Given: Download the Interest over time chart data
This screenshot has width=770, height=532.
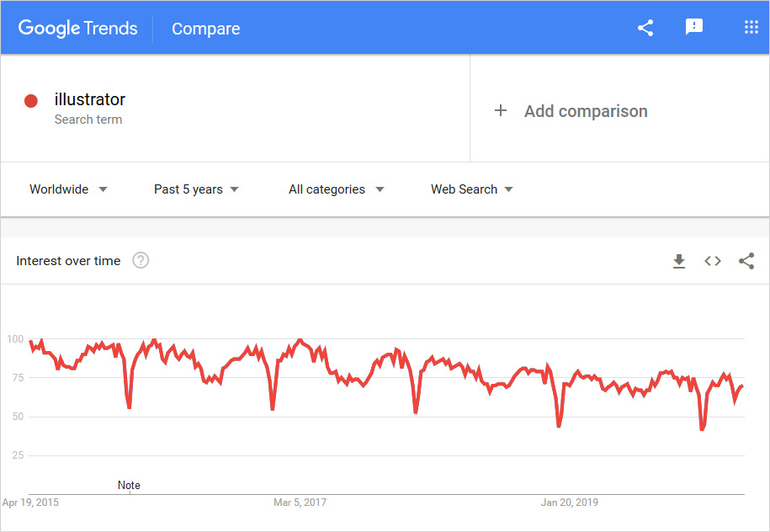Looking at the screenshot, I should point(679,261).
